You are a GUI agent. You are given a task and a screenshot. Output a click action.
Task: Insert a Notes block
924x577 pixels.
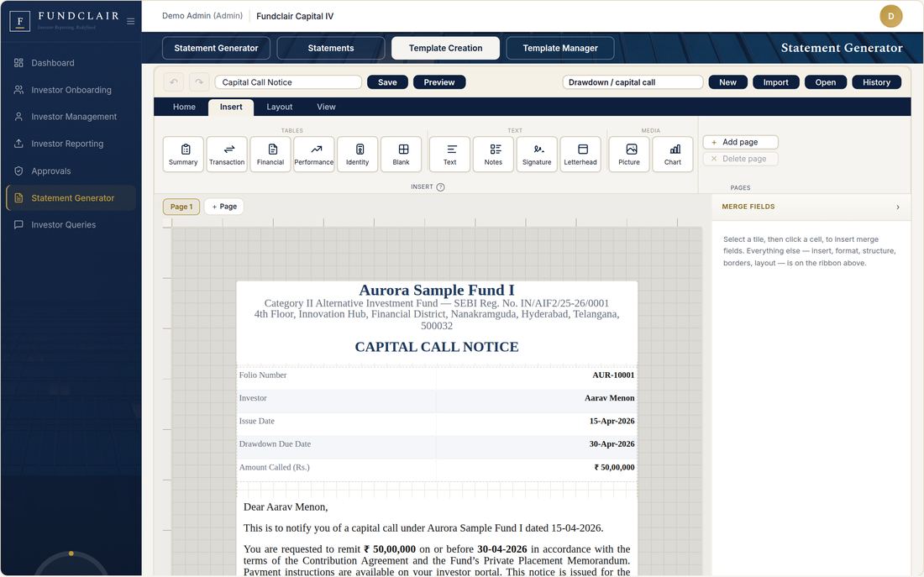click(493, 155)
